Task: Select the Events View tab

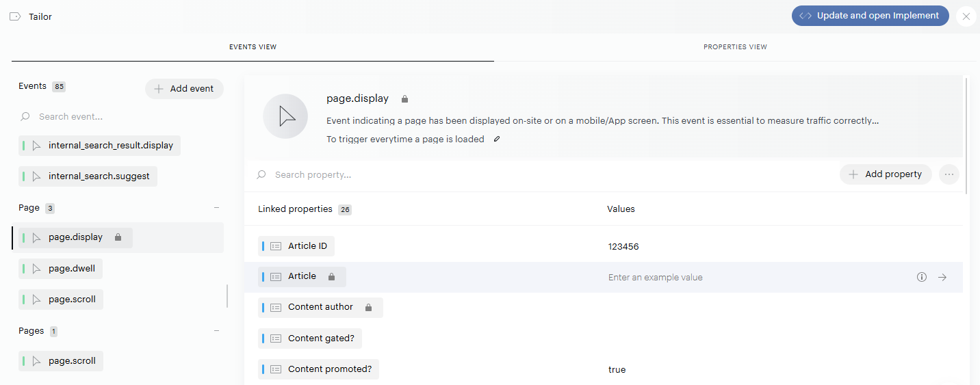Action: click(253, 47)
